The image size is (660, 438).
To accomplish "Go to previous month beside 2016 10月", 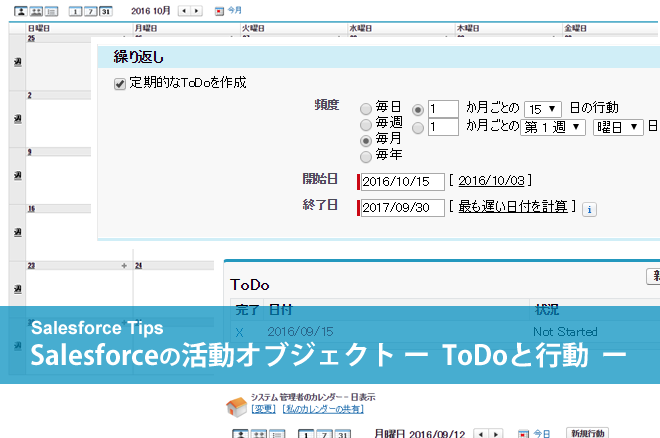I will [184, 11].
